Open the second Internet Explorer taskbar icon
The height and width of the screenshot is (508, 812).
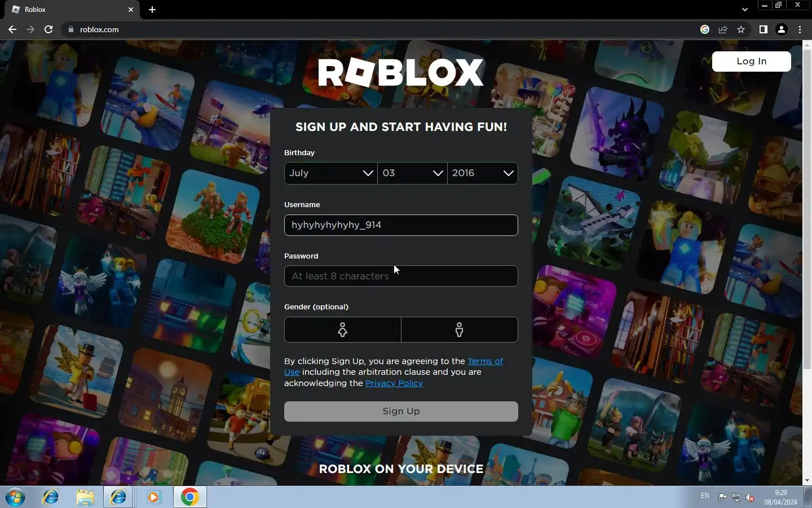118,497
